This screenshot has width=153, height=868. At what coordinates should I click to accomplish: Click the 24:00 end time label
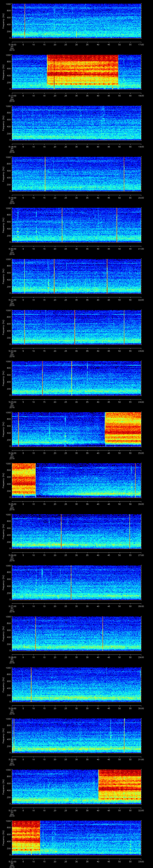pos(141,402)
